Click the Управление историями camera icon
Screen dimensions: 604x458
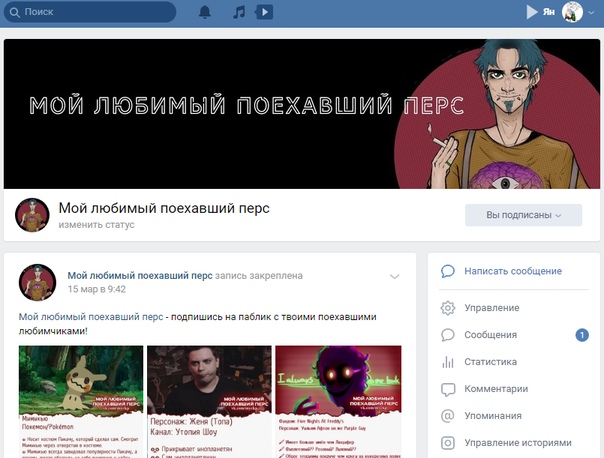click(448, 443)
